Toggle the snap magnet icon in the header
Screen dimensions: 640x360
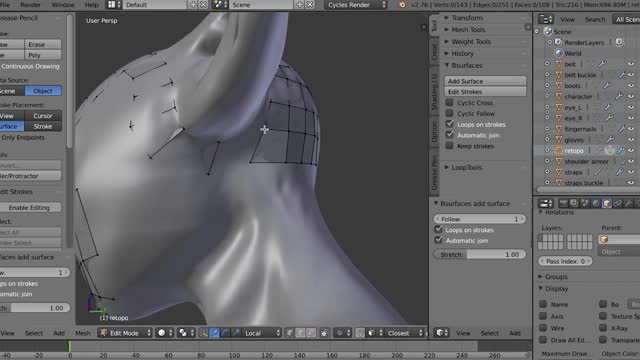click(360, 333)
